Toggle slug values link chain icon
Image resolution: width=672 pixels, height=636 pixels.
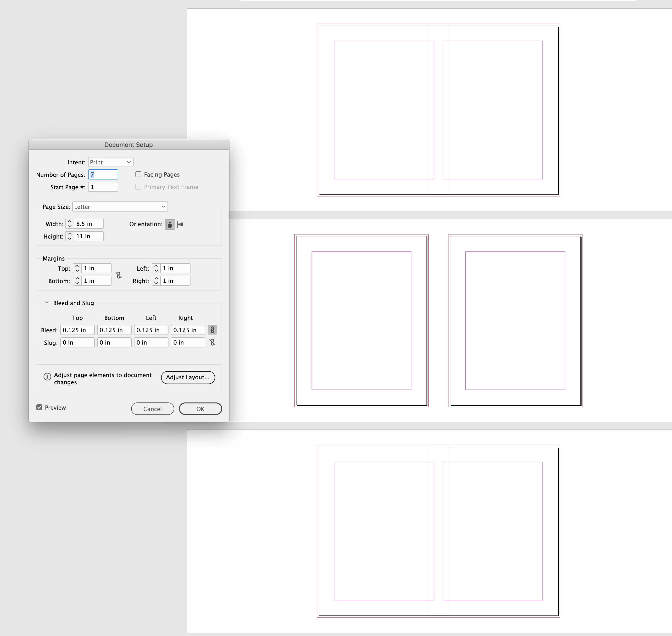pyautogui.click(x=212, y=342)
